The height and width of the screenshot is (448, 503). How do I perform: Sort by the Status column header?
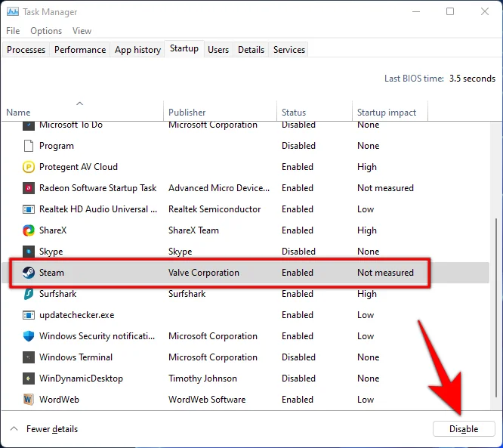click(314, 111)
